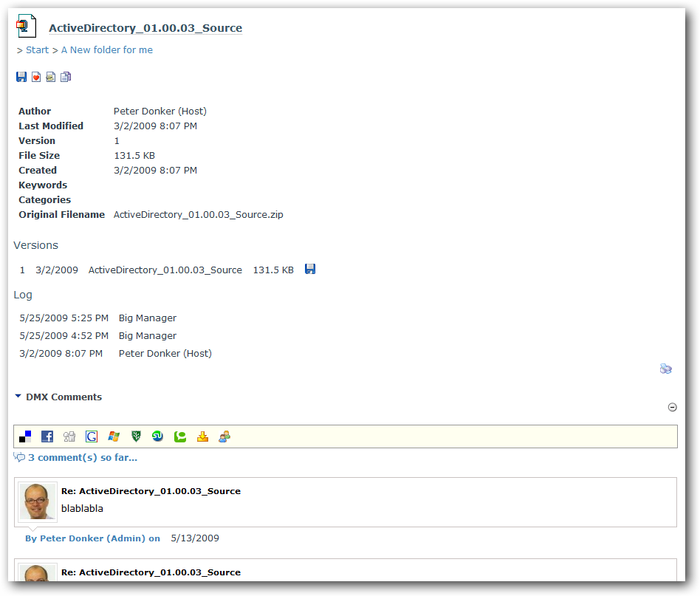Click the original filename ActiveDirectory_01.00.03_Source.zip
The width and height of the screenshot is (700, 596).
tap(198, 215)
